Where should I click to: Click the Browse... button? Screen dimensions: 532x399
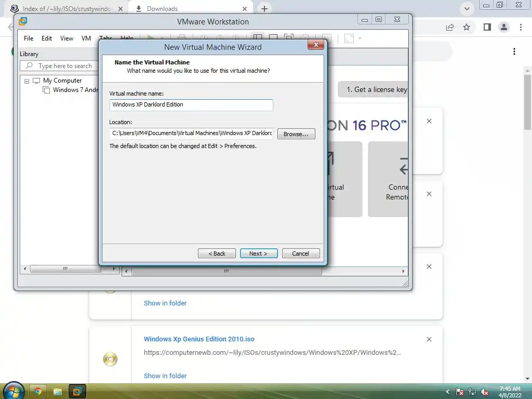296,134
